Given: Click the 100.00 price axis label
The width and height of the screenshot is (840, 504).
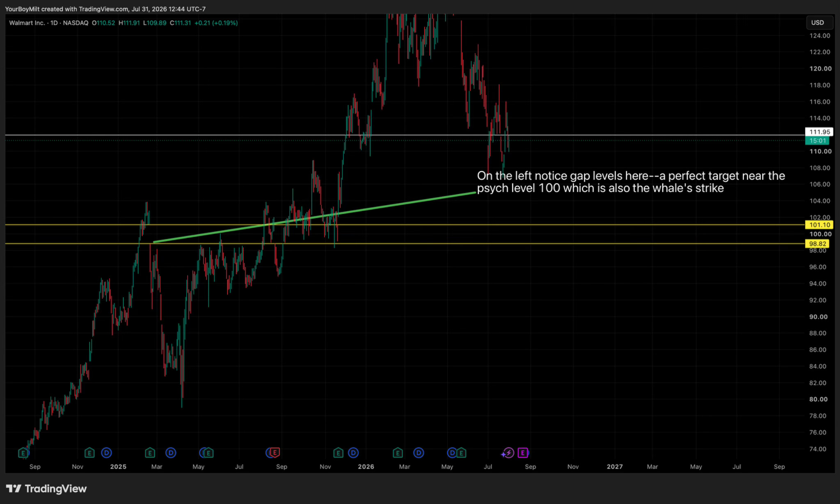Looking at the screenshot, I should click(x=820, y=234).
